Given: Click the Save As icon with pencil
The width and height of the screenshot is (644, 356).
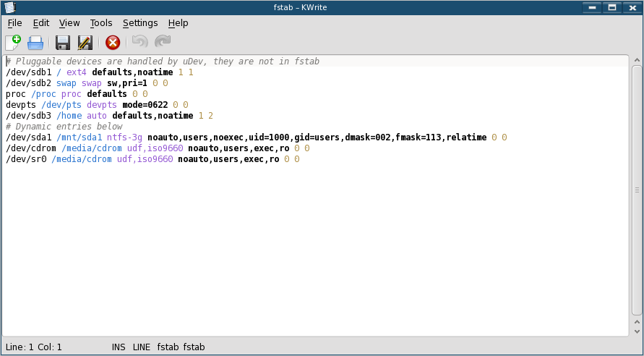Looking at the screenshot, I should tap(85, 43).
